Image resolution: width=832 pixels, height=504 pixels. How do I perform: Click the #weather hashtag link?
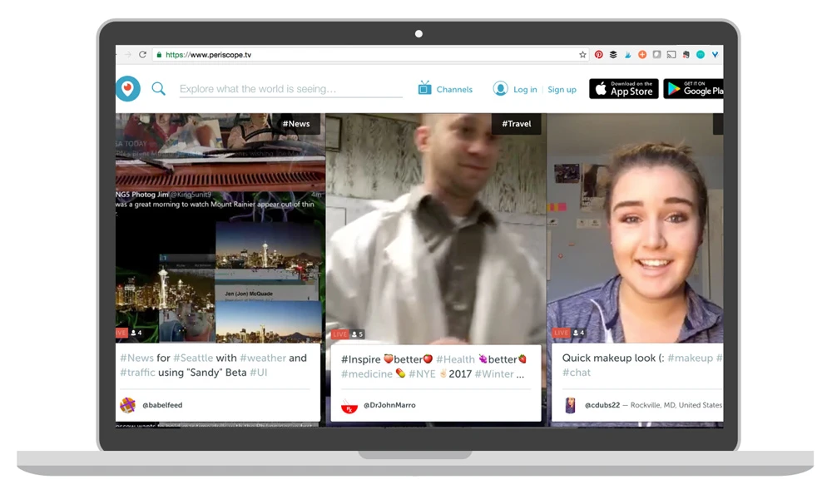coord(263,358)
